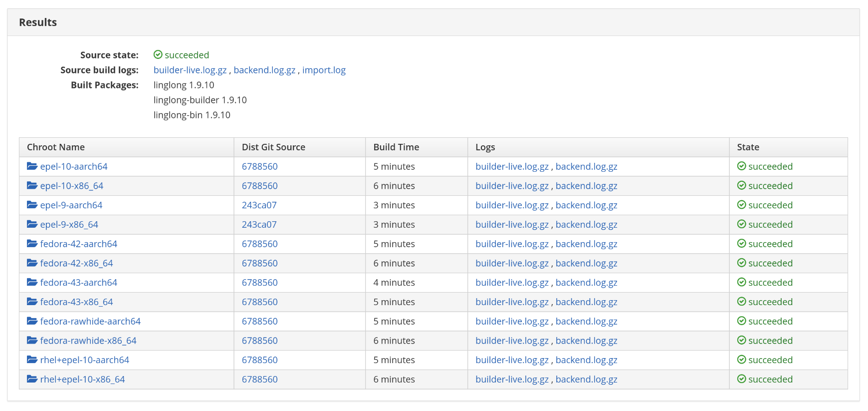Open backend.log.gz for fedora-rawhide-aarch64
Viewport: 868px width, 411px height.
[x=587, y=321]
